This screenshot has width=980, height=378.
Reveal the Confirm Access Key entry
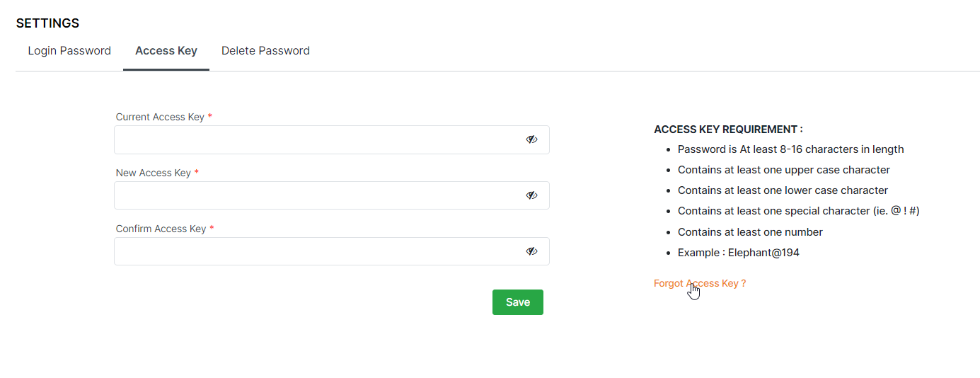click(x=531, y=251)
